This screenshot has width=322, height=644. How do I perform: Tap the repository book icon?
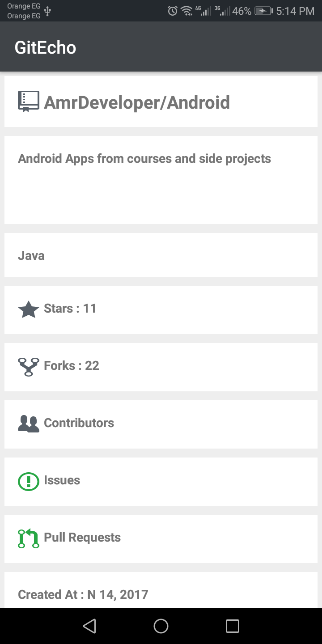click(29, 102)
